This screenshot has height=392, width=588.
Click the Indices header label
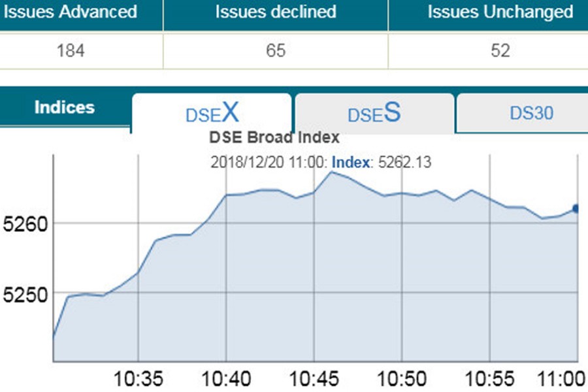[65, 108]
